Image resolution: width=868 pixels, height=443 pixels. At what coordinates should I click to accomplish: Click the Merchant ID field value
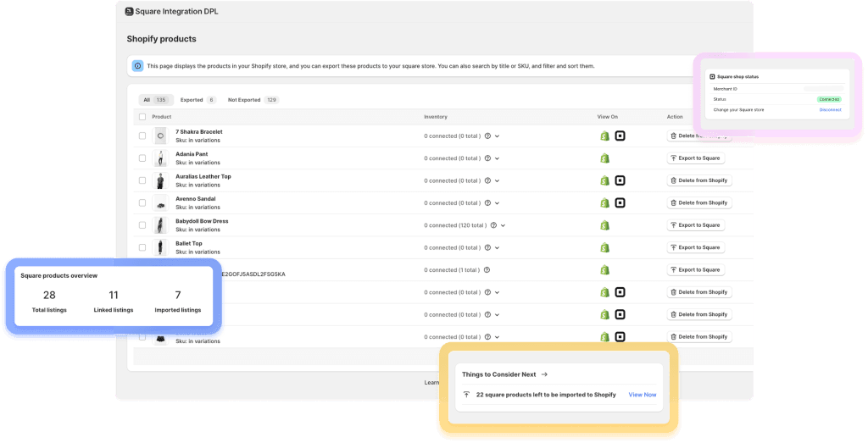point(824,89)
